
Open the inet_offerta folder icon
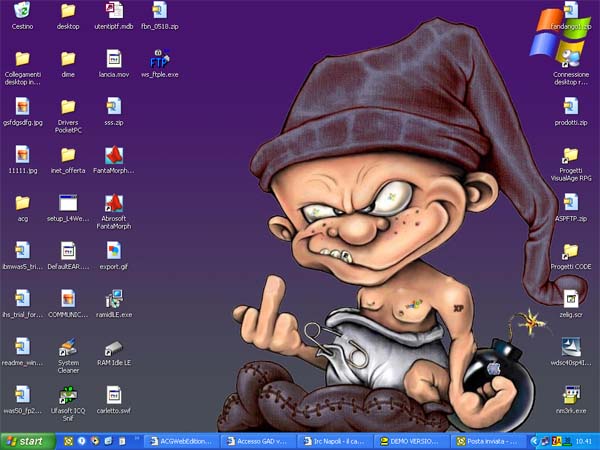coord(68,155)
